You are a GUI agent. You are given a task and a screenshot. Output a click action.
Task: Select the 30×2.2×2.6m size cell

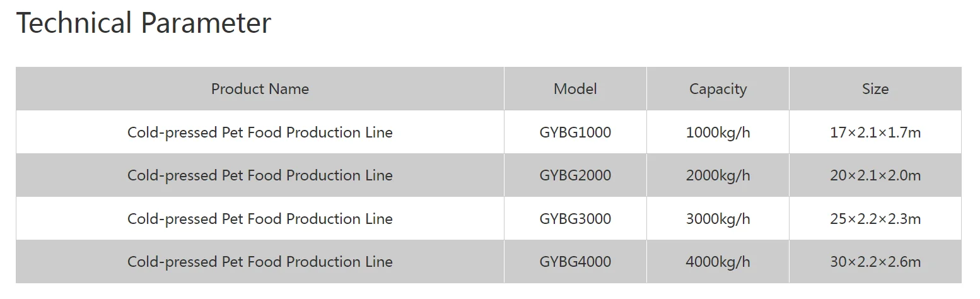click(875, 262)
